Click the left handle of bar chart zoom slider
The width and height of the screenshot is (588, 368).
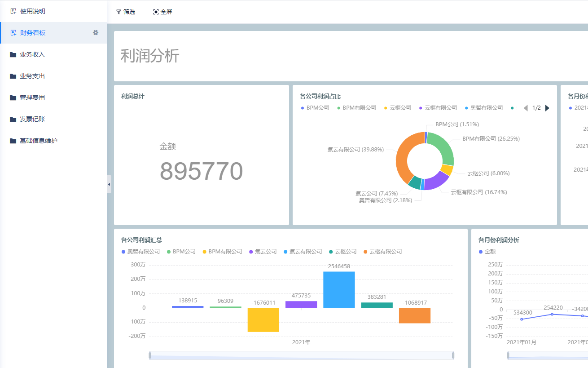pyautogui.click(x=150, y=355)
